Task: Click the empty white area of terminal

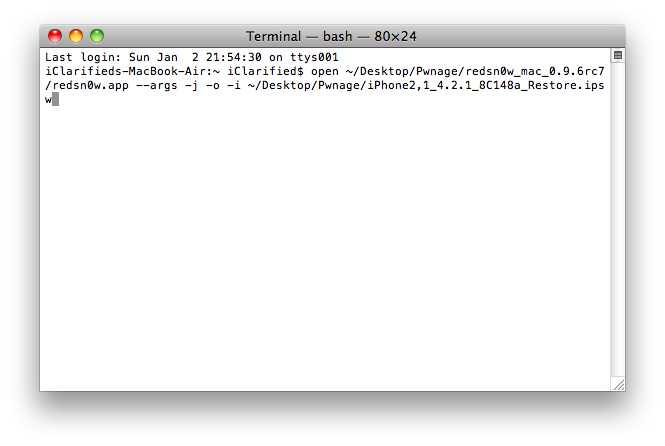Action: pyautogui.click(x=320, y=250)
